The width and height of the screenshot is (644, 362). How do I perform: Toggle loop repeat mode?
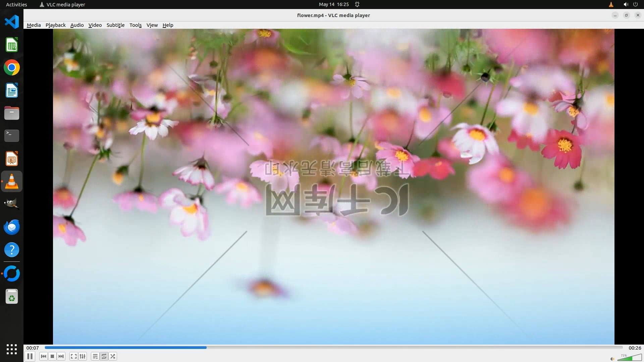point(104,356)
